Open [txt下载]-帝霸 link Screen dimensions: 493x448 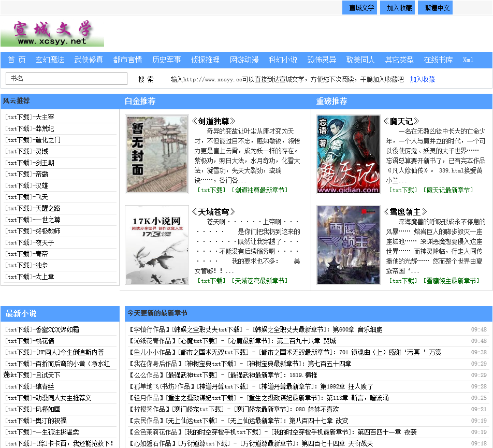26,174
